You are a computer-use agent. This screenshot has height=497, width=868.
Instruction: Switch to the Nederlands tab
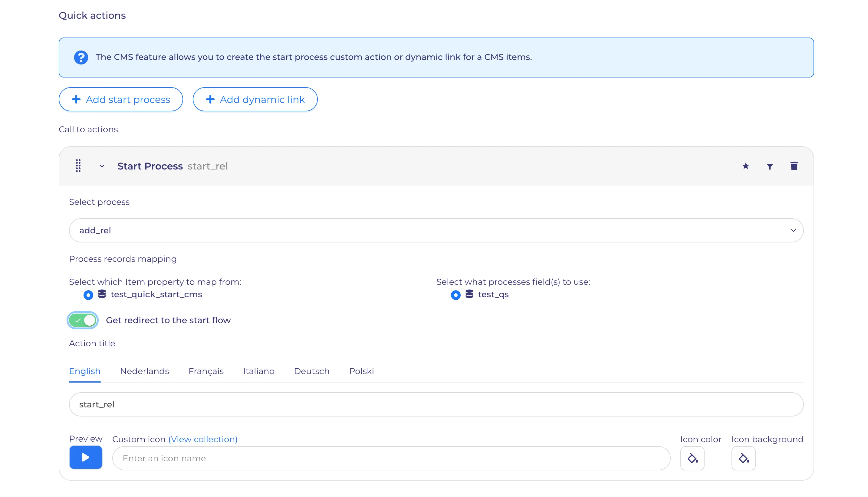click(x=144, y=371)
